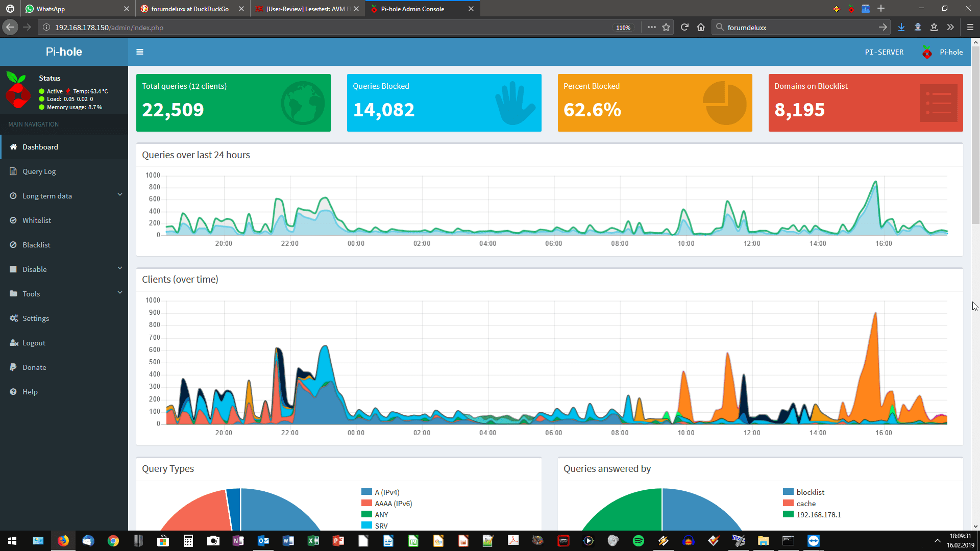Go to browser home page icon
980x551 pixels.
click(701, 28)
